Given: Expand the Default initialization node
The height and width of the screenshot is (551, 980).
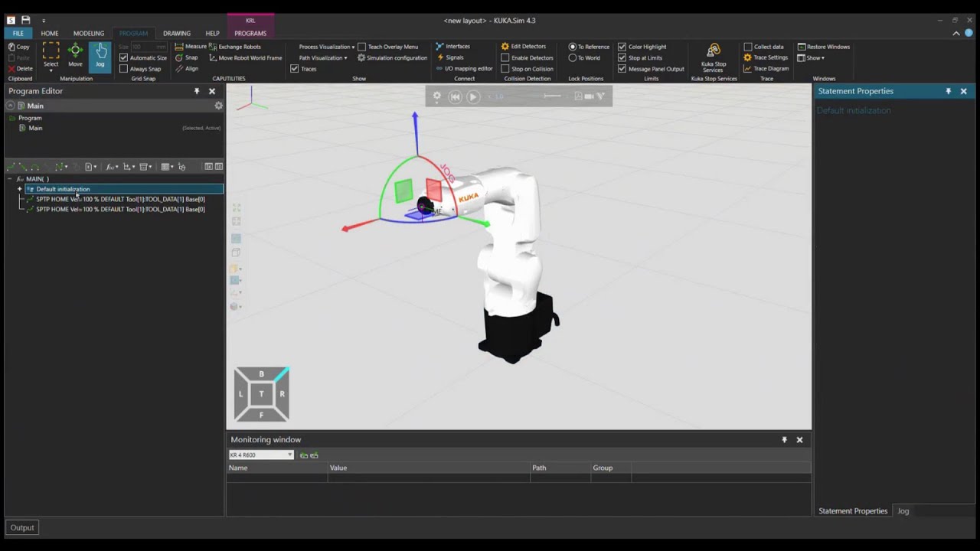Looking at the screenshot, I should [x=19, y=189].
